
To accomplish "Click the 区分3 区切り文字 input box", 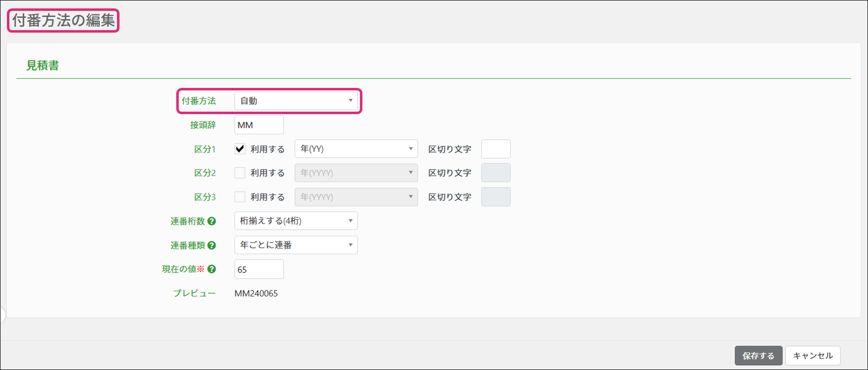I will (x=496, y=197).
